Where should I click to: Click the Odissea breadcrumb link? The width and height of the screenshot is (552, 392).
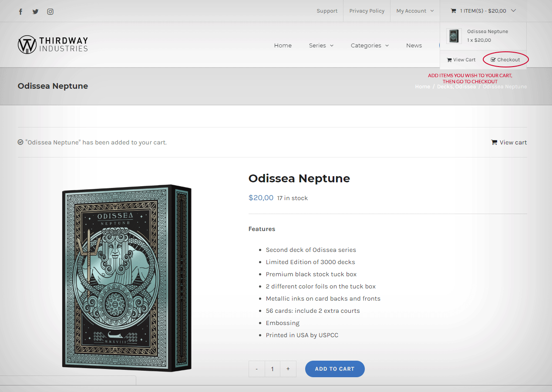tap(465, 87)
